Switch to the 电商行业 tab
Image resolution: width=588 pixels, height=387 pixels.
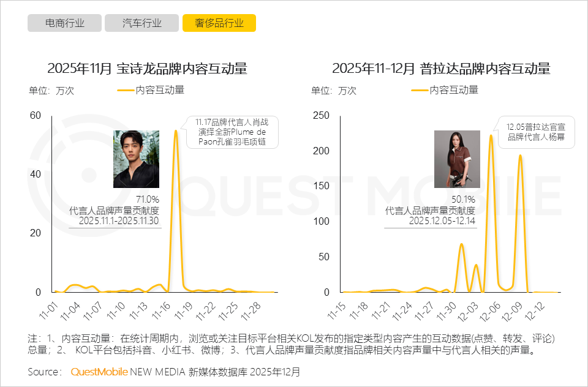coord(64,23)
